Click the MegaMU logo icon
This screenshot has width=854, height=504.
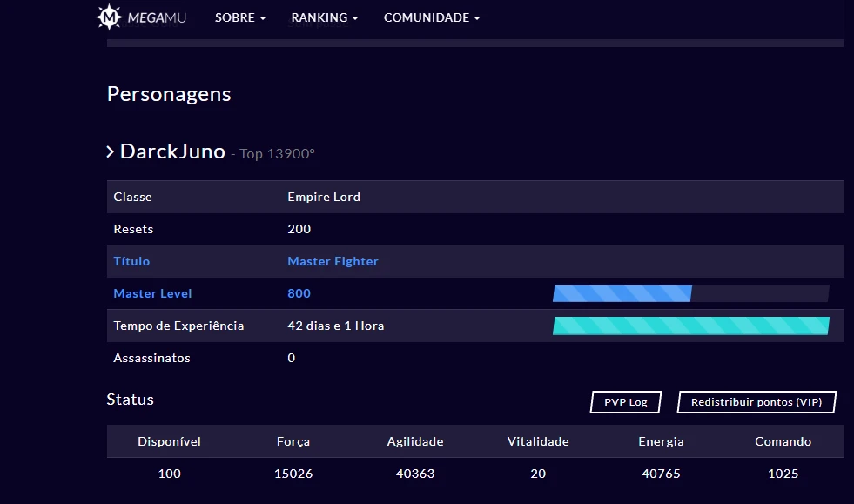click(x=109, y=17)
